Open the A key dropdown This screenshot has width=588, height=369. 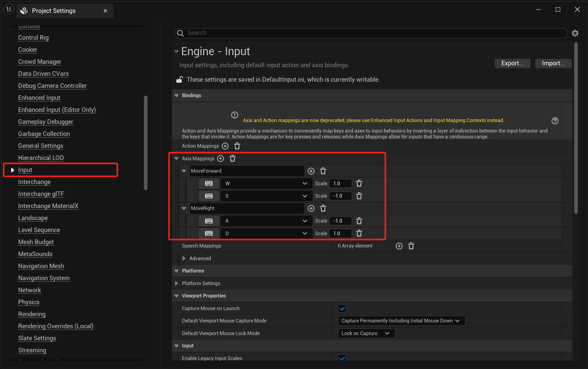(x=266, y=221)
